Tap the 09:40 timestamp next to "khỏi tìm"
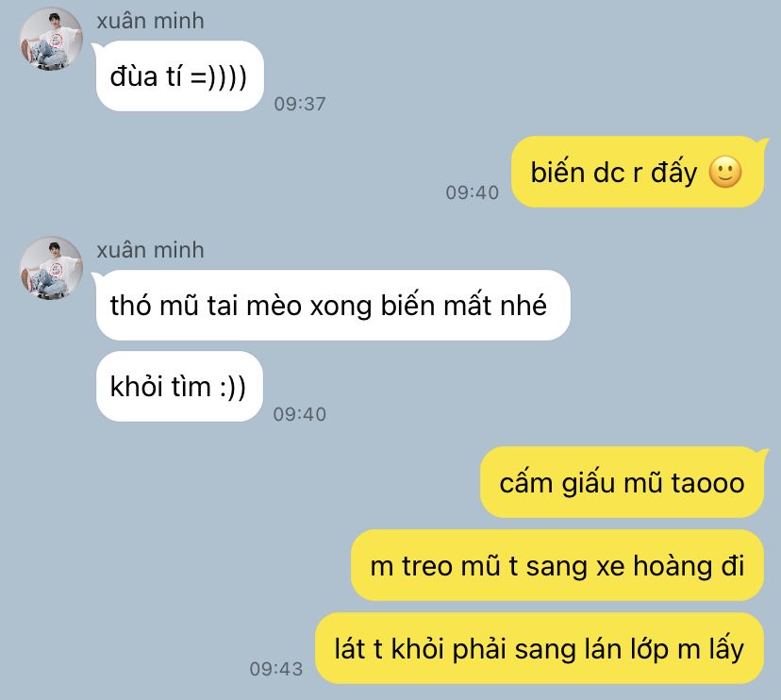Viewport: 781px width, 700px height. [x=300, y=414]
